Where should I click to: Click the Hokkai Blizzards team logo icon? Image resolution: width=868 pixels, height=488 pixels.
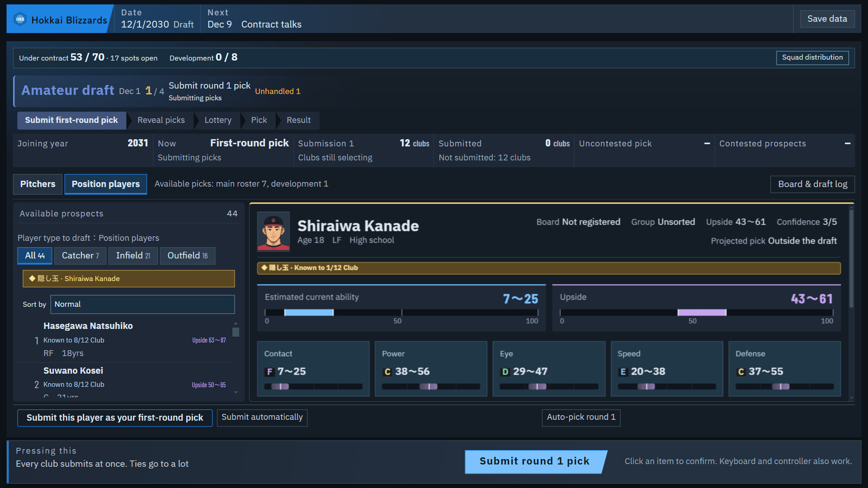click(x=20, y=19)
